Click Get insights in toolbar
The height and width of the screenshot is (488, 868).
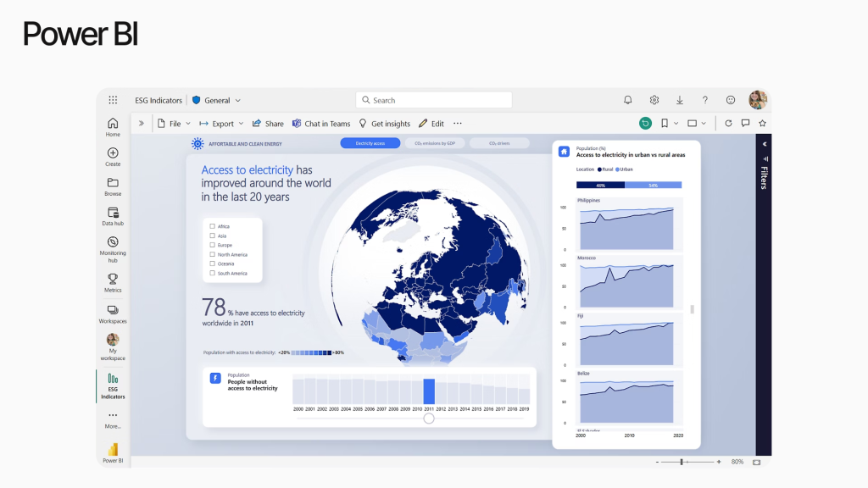click(384, 124)
